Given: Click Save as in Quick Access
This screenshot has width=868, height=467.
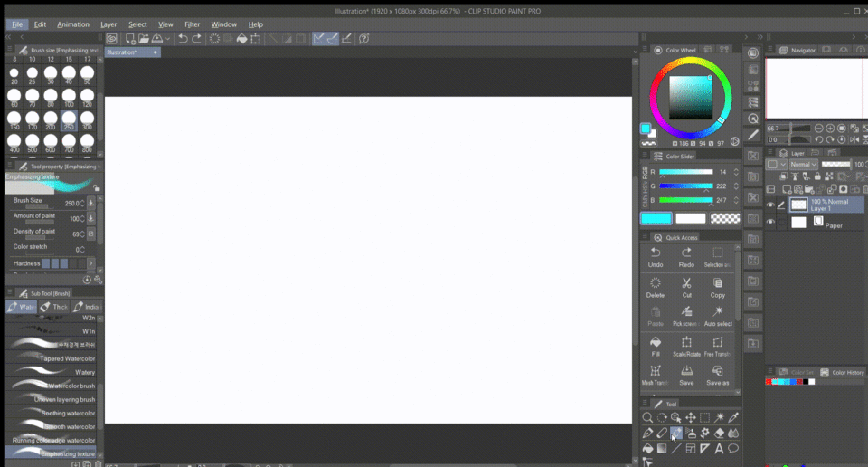Looking at the screenshot, I should pos(717,376).
